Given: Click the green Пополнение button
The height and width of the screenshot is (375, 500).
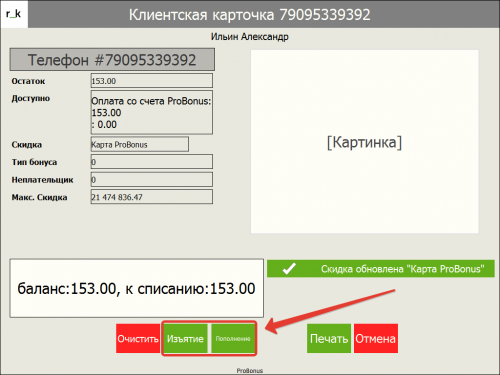Looking at the screenshot, I should tap(233, 338).
